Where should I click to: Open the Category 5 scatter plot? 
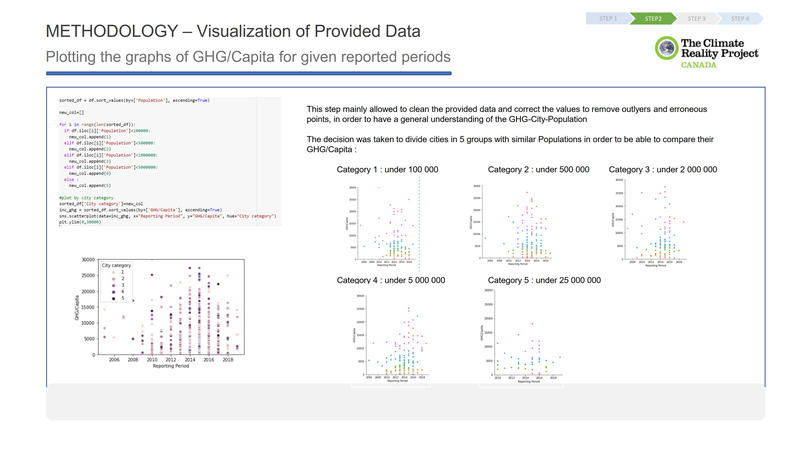point(522,336)
